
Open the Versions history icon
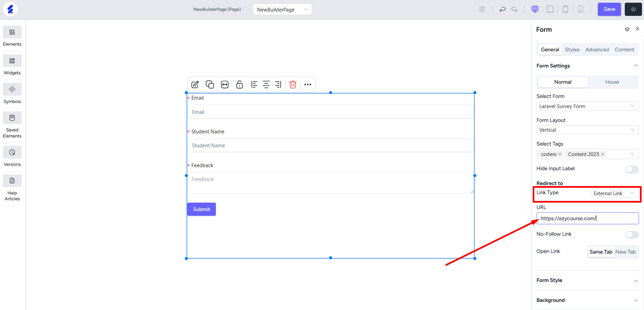pos(12,152)
